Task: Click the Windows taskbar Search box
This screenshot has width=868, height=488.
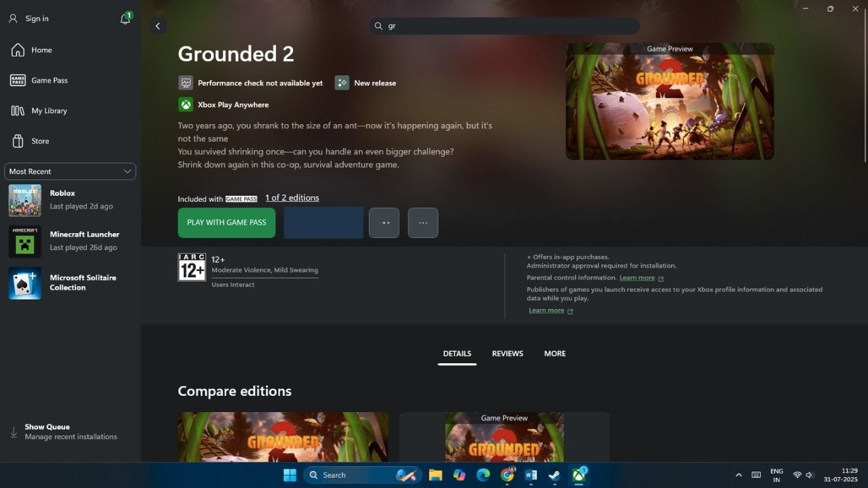Action: (x=361, y=475)
